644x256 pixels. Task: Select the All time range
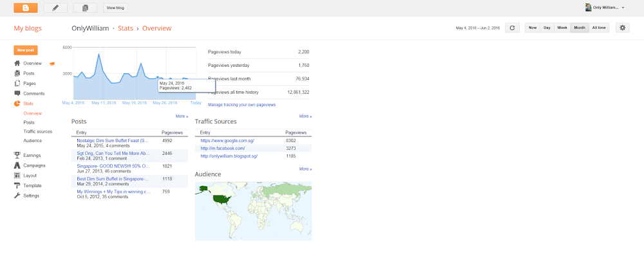point(599,28)
